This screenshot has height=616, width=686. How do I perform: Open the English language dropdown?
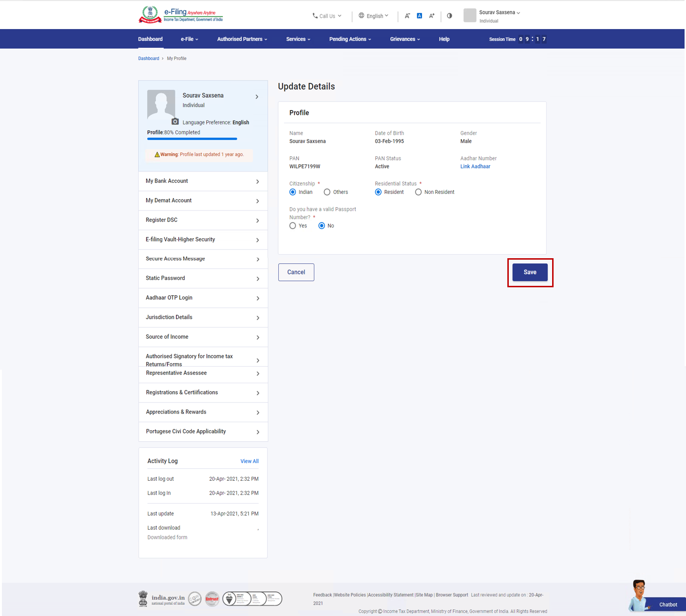click(374, 15)
